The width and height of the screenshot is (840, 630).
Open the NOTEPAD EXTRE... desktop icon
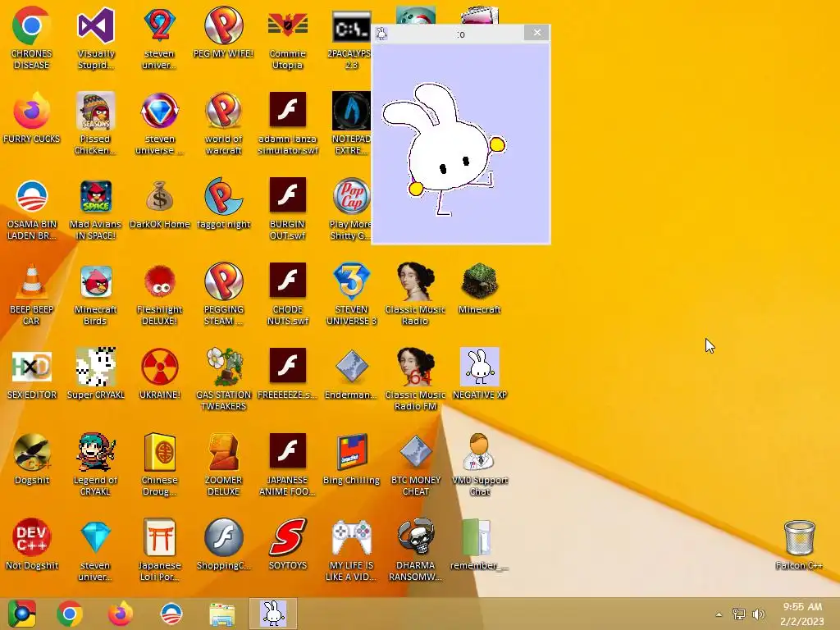[351, 111]
